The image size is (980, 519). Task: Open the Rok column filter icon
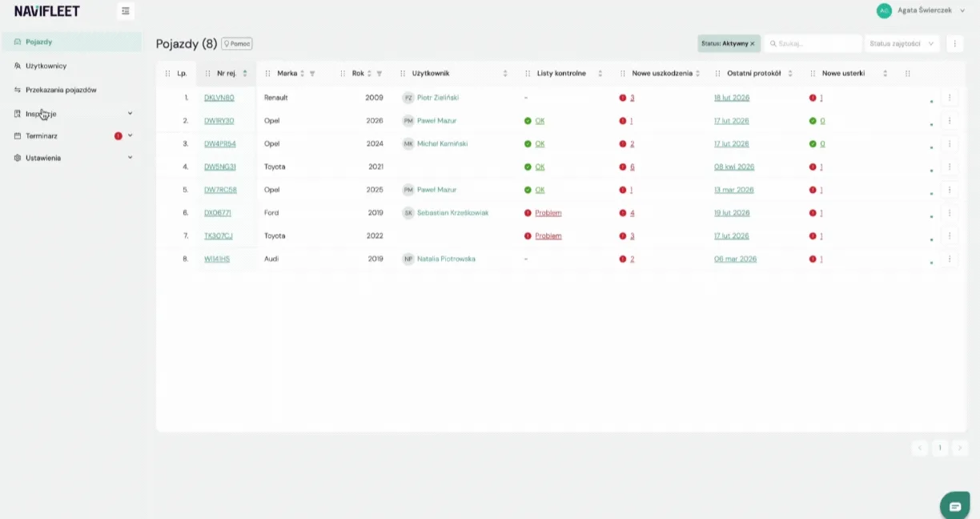point(379,74)
